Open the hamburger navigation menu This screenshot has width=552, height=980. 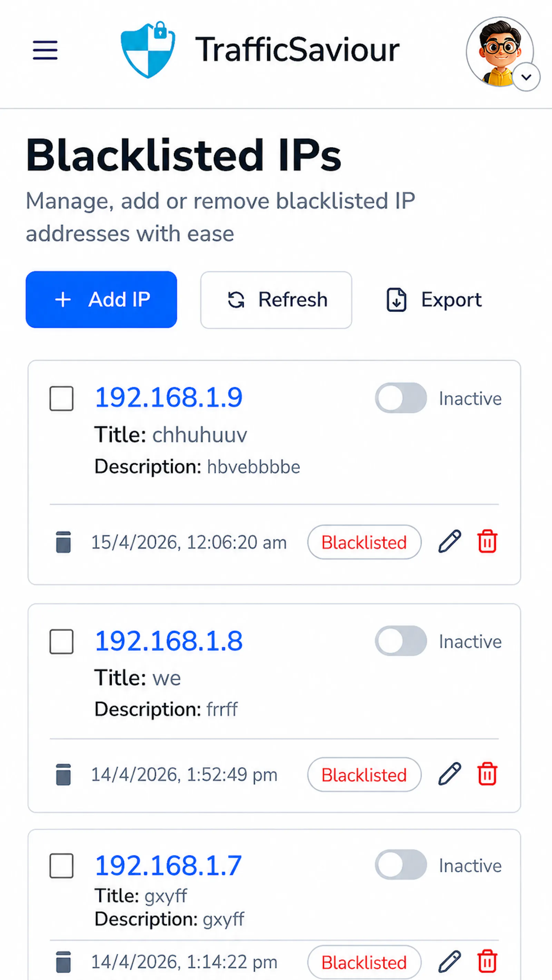pos(45,50)
